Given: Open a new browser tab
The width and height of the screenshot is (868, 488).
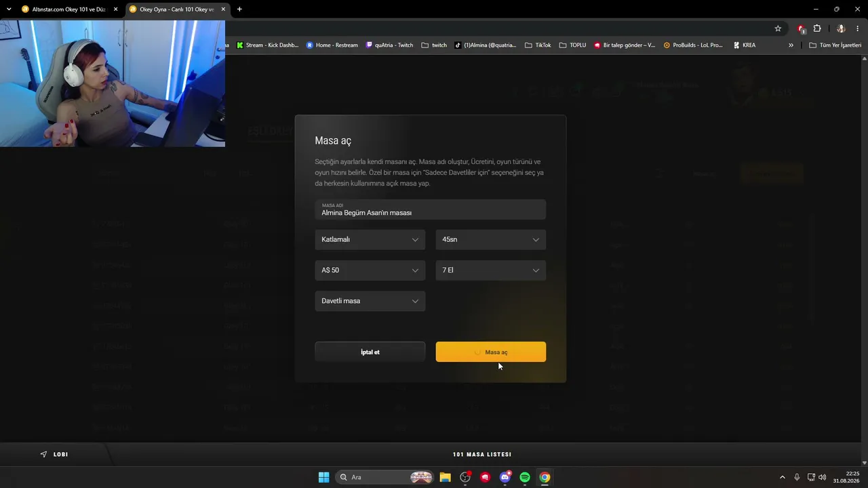Looking at the screenshot, I should point(239,9).
